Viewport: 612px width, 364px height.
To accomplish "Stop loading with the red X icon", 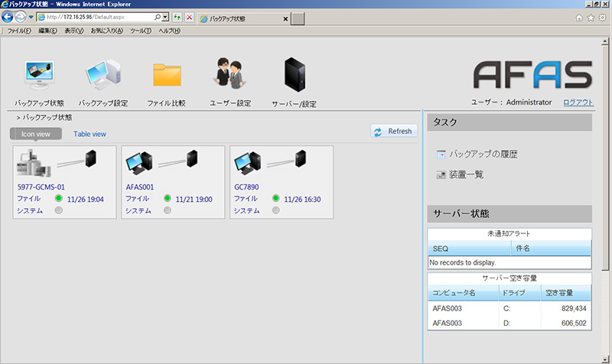I will (189, 17).
